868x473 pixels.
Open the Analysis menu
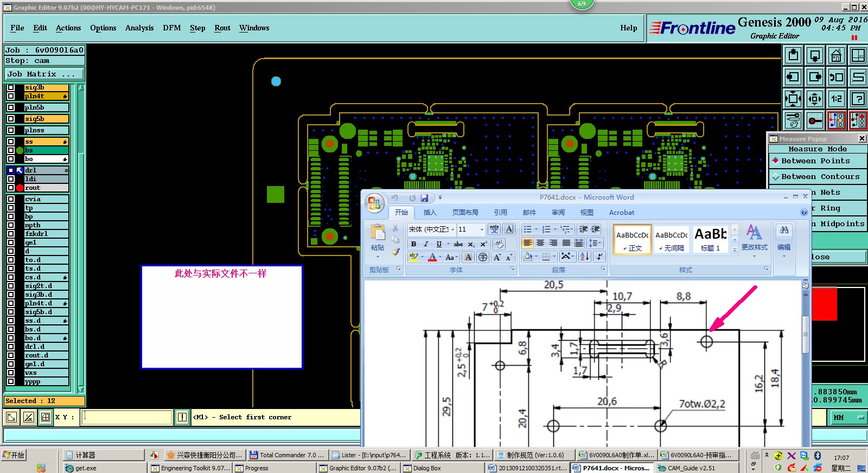(x=139, y=28)
